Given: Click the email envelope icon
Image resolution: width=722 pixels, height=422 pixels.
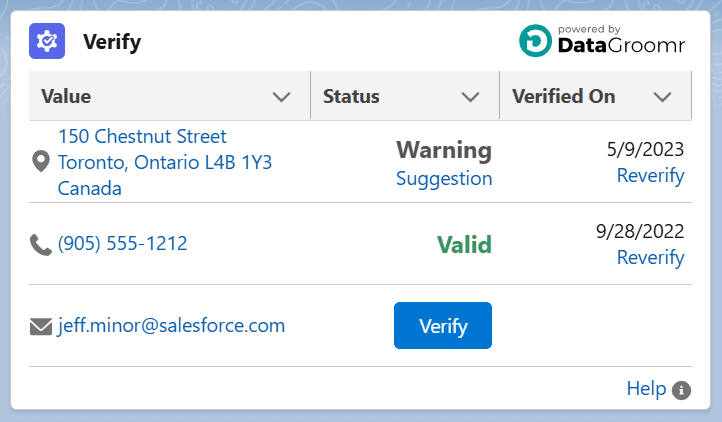Looking at the screenshot, I should click(41, 326).
